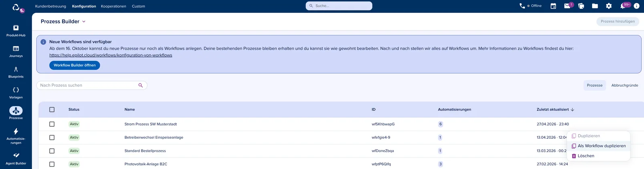644x169 pixels.
Task: Sort by the Name column header
Action: click(130, 110)
